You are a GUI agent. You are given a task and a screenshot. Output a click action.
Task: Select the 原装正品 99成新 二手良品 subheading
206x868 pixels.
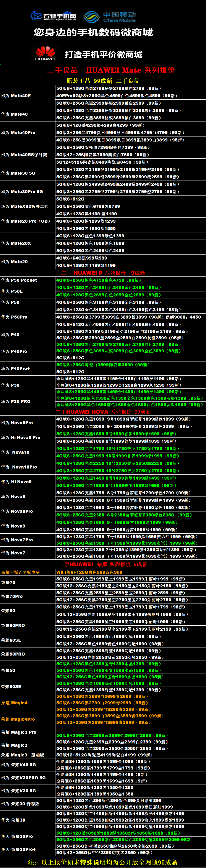coord(103,81)
